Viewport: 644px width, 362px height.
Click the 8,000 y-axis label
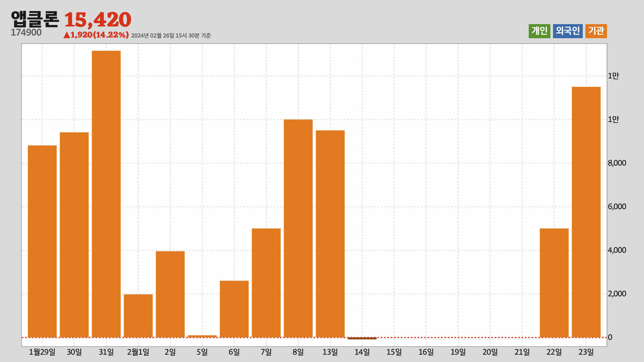tap(617, 163)
